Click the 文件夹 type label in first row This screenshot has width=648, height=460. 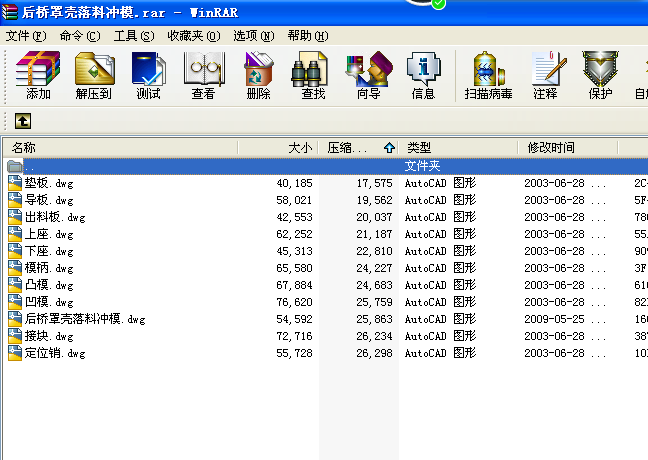pos(422,166)
